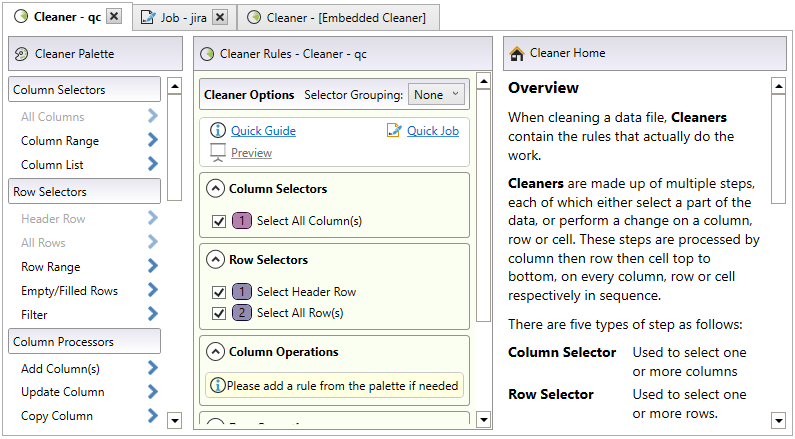Click the arrow icon beside Filter

(x=152, y=315)
